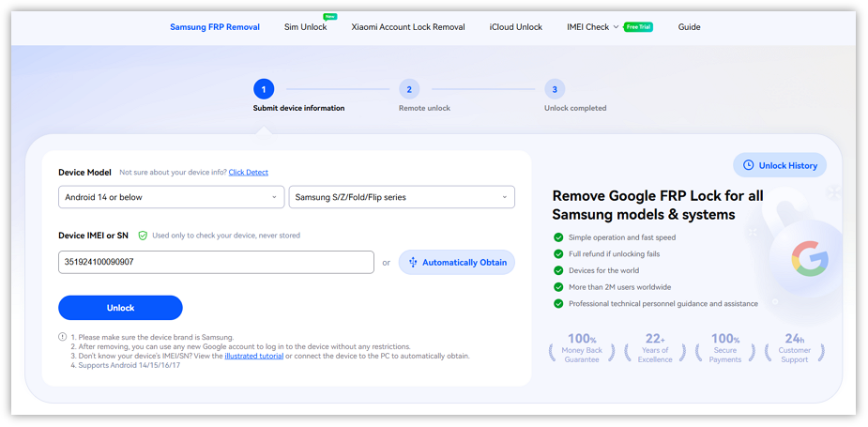Click the checkmark beside Professional technical personnel guidance
The width and height of the screenshot is (868, 427).
click(558, 304)
